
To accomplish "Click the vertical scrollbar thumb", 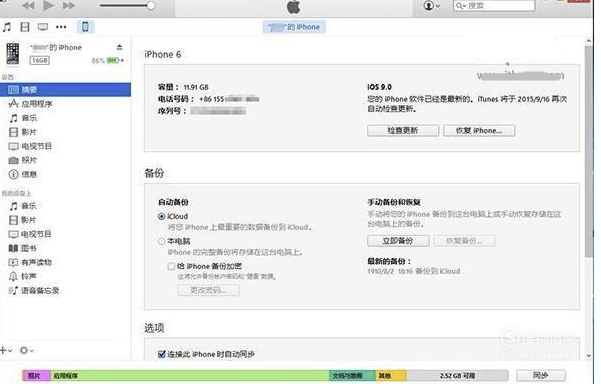I will click(589, 151).
